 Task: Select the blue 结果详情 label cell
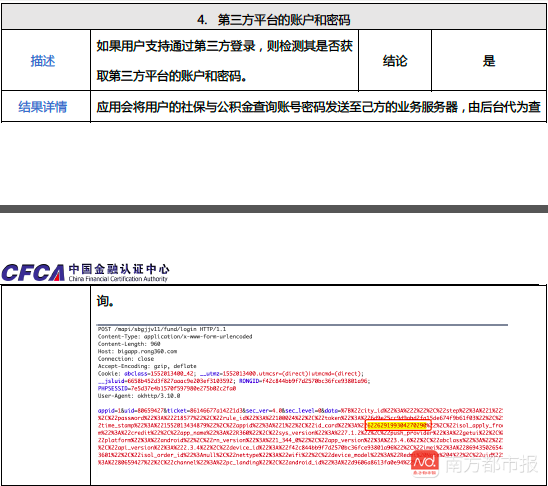pyautogui.click(x=46, y=107)
